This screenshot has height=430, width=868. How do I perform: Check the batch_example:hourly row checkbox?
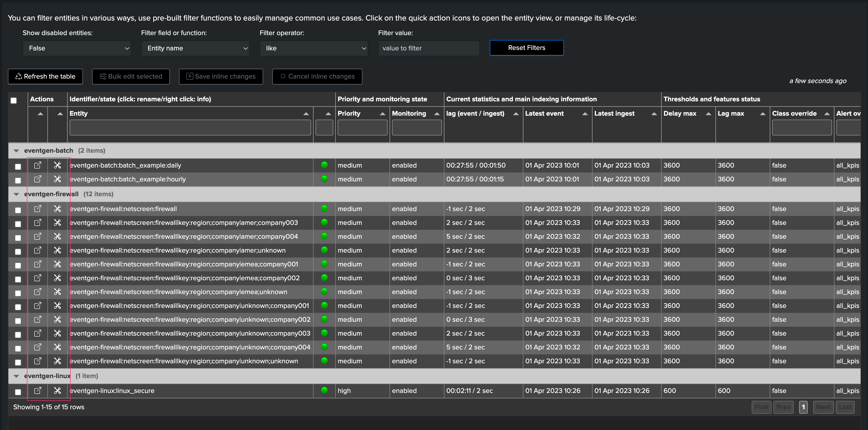18,180
